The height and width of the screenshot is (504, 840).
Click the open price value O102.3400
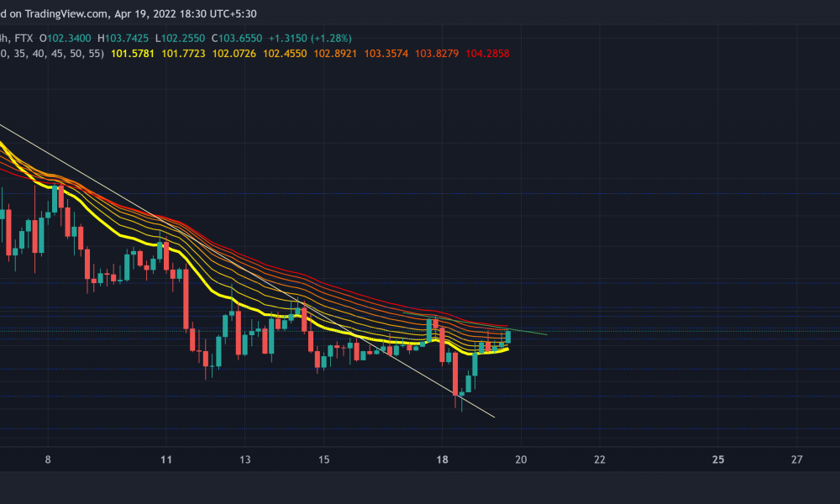[x=65, y=39]
